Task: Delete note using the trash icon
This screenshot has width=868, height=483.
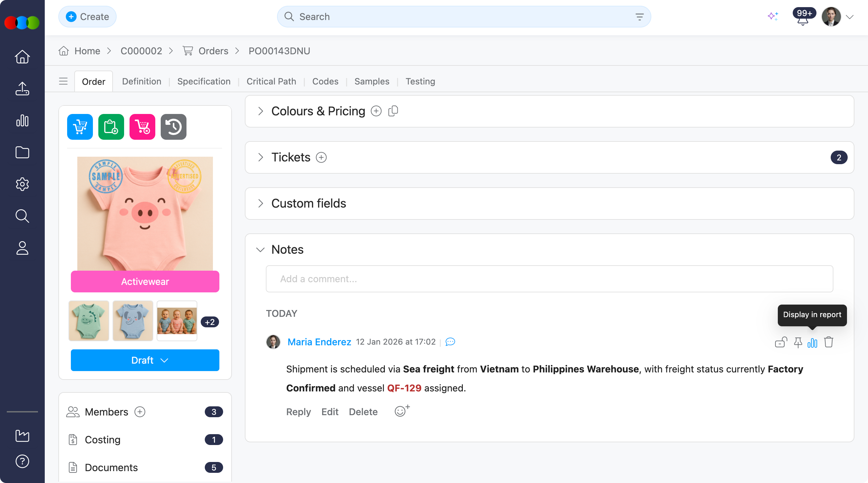Action: (x=829, y=342)
